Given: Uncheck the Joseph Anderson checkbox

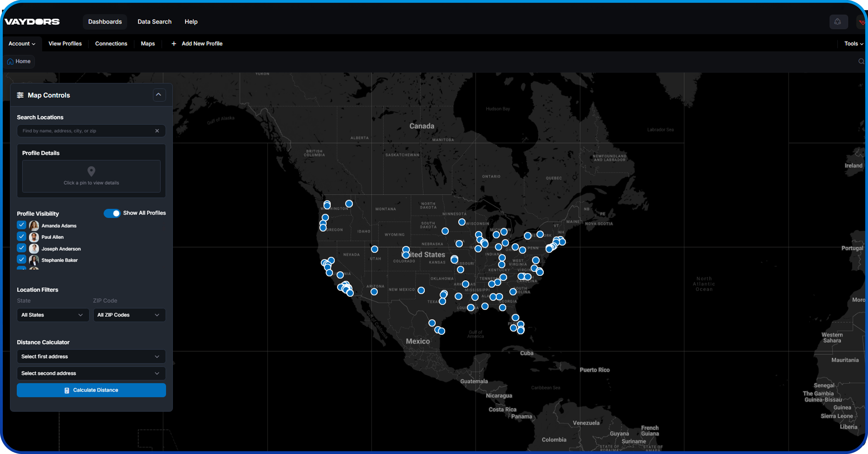Looking at the screenshot, I should [x=22, y=248].
